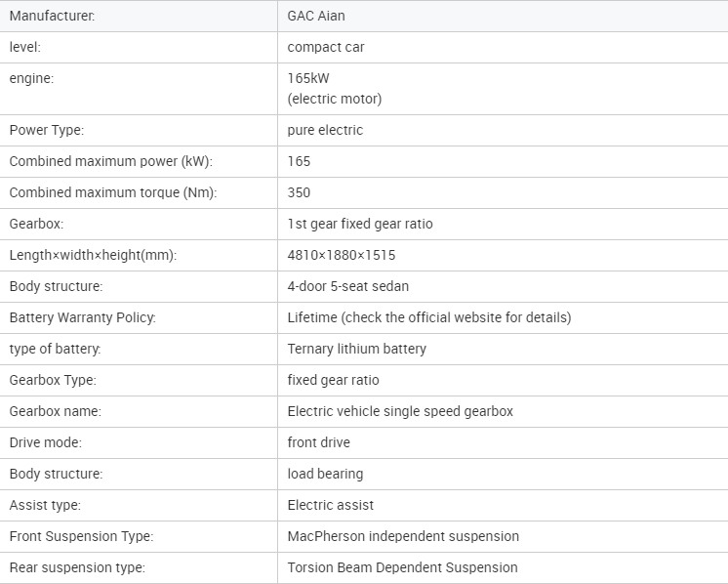Click 'MacPherson independent suspension' text
Viewport: 728px width, 584px height.
[403, 536]
